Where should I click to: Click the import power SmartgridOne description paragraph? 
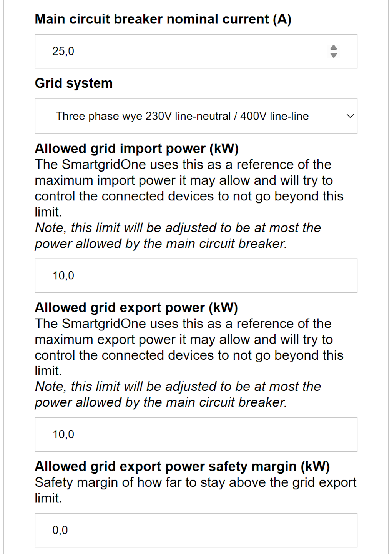point(188,188)
